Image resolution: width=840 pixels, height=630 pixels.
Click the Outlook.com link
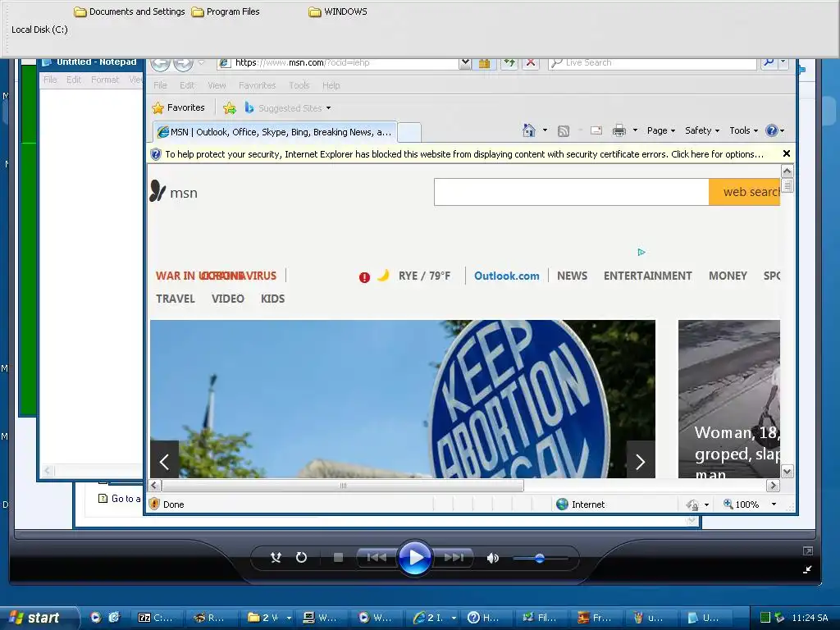click(x=506, y=276)
